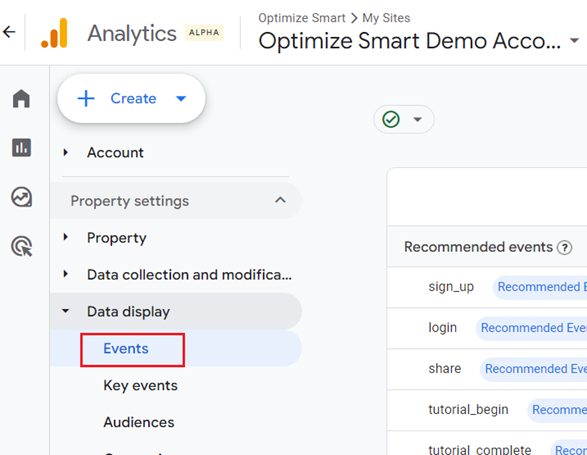Select Audiences menu item
The width and height of the screenshot is (587, 455).
[x=139, y=422]
